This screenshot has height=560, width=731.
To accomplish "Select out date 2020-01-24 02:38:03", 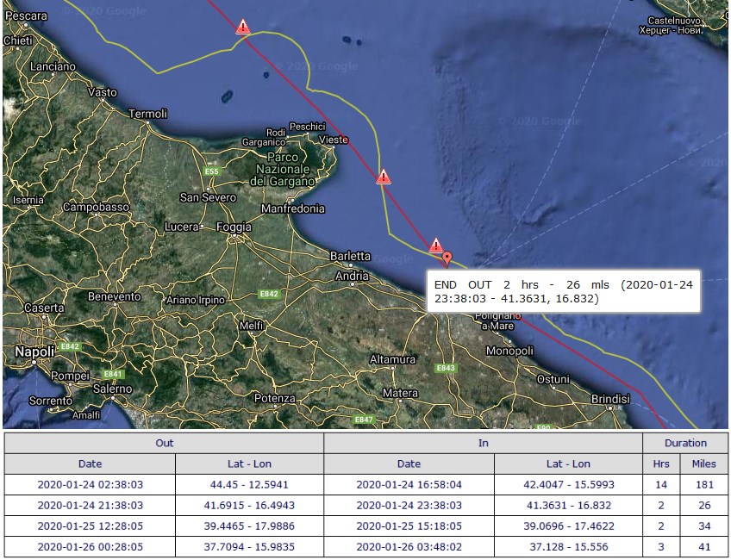I will 90,484.
